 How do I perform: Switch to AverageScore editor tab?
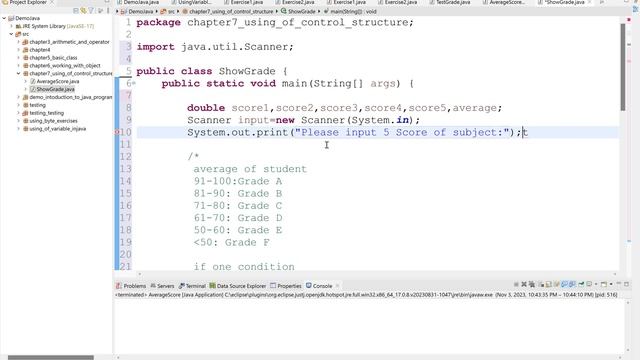[507, 2]
